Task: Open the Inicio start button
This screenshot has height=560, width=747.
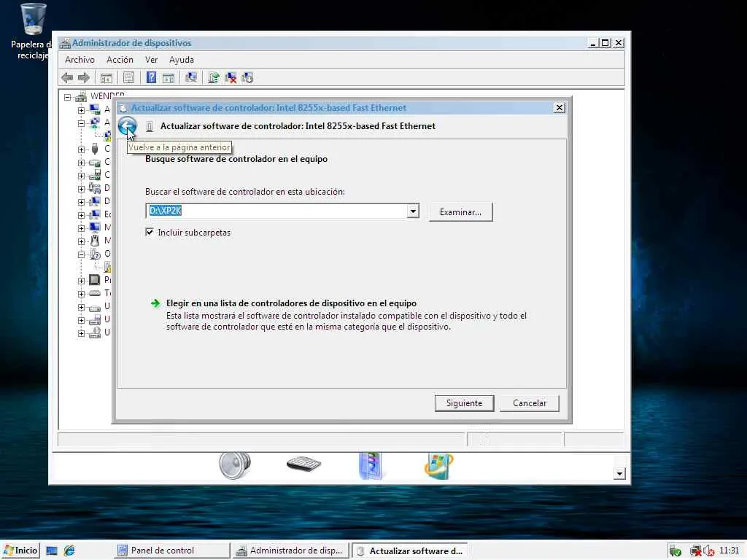Action: click(20, 551)
